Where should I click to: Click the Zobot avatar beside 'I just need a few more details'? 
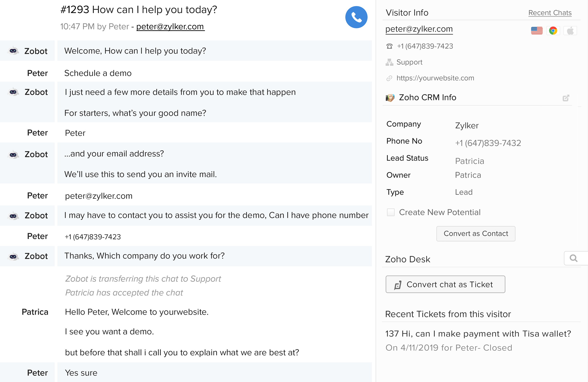click(13, 92)
